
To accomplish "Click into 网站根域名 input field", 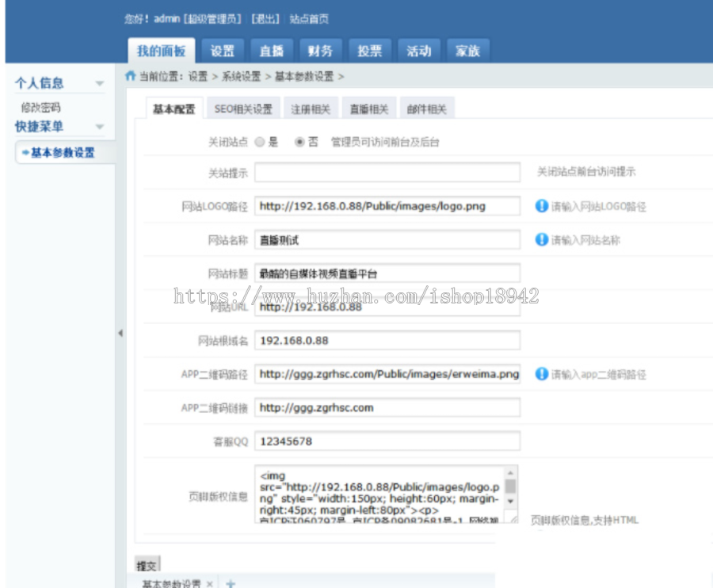I will [387, 340].
